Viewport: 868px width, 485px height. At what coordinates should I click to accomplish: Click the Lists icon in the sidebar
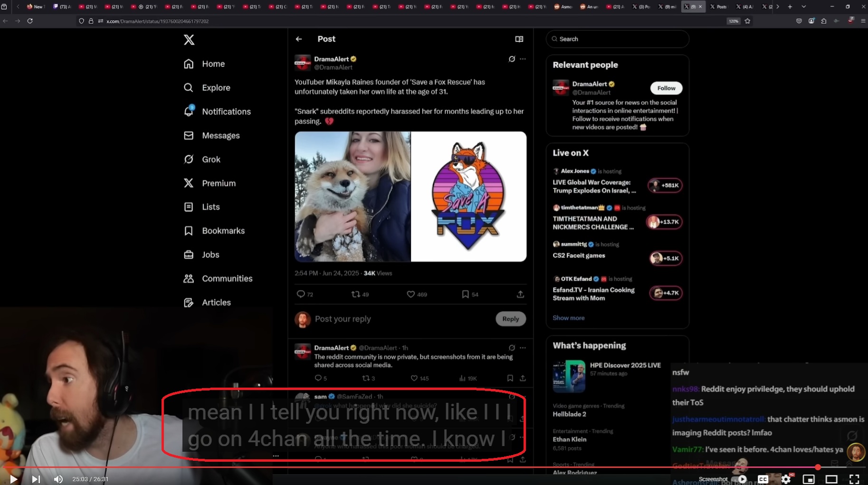point(189,207)
